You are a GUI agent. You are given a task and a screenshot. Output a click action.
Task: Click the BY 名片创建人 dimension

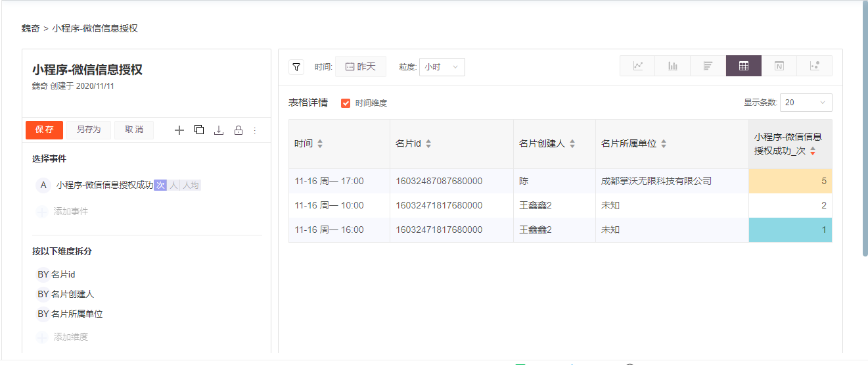(x=66, y=295)
